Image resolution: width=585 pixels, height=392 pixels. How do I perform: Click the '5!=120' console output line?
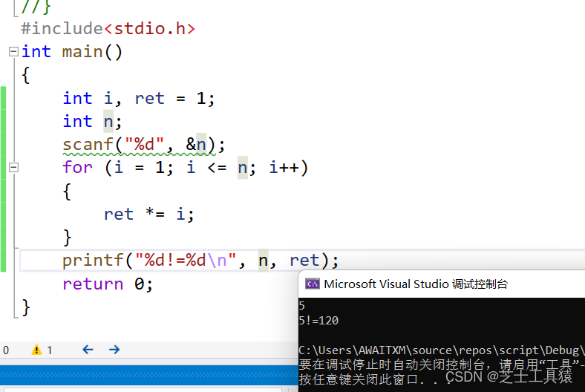(x=318, y=321)
